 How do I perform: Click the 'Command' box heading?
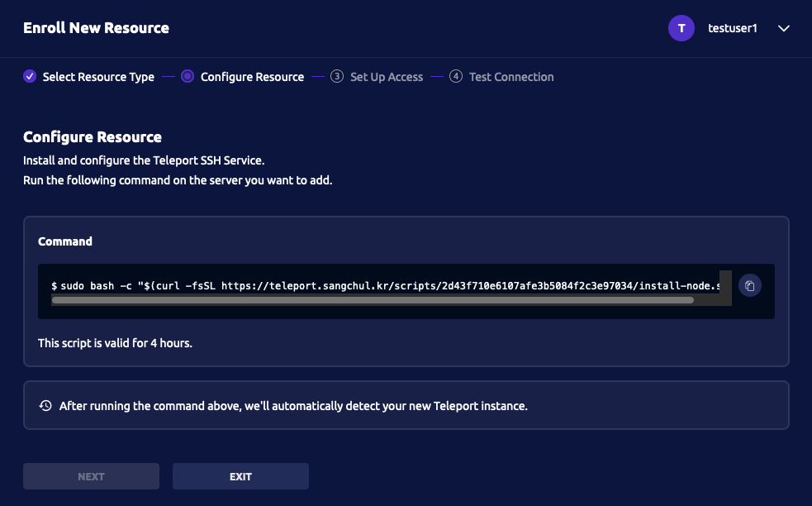(x=65, y=241)
